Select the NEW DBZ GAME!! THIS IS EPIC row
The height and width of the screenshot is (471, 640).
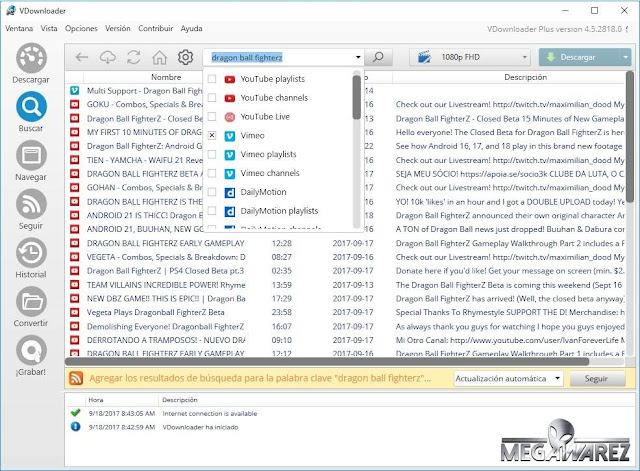point(345,299)
